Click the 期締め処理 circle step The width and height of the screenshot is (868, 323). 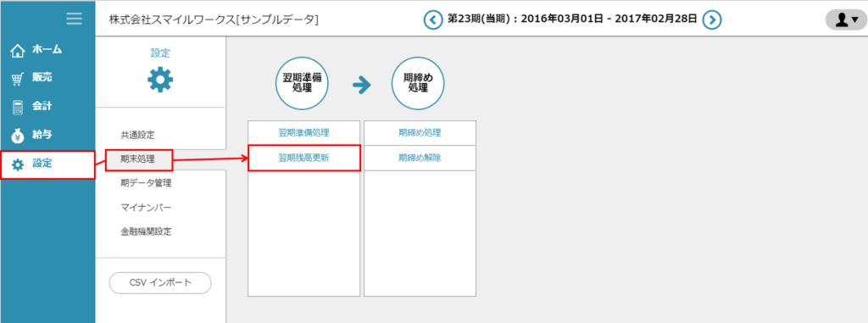tap(419, 84)
